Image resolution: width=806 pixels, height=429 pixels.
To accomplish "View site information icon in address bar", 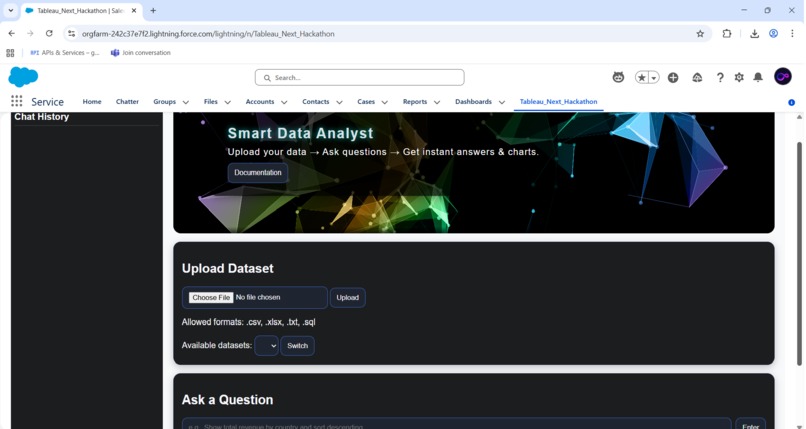I will click(x=71, y=33).
